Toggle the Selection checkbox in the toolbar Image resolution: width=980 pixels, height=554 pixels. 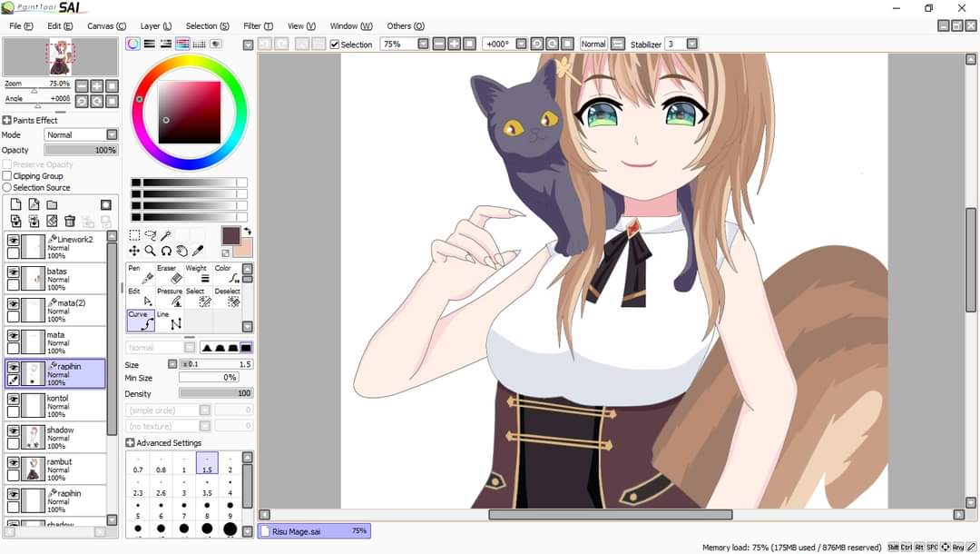point(335,45)
